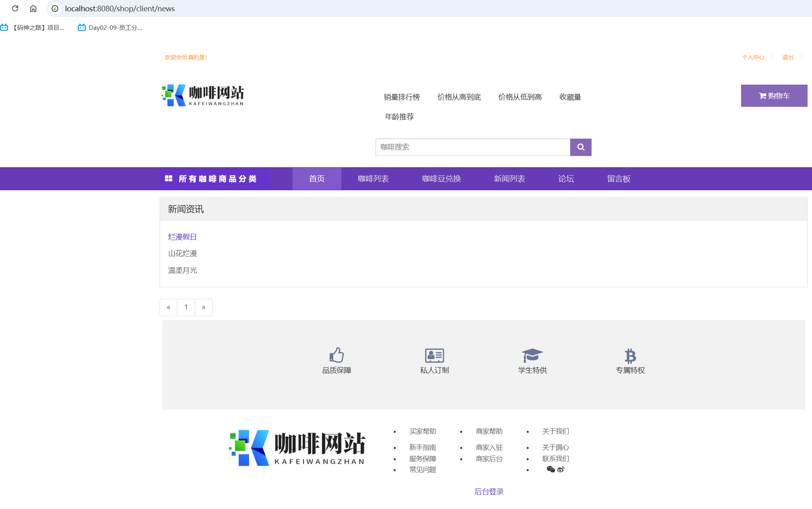Reload the page with the refresh icon
The width and height of the screenshot is (812, 509).
coord(15,8)
